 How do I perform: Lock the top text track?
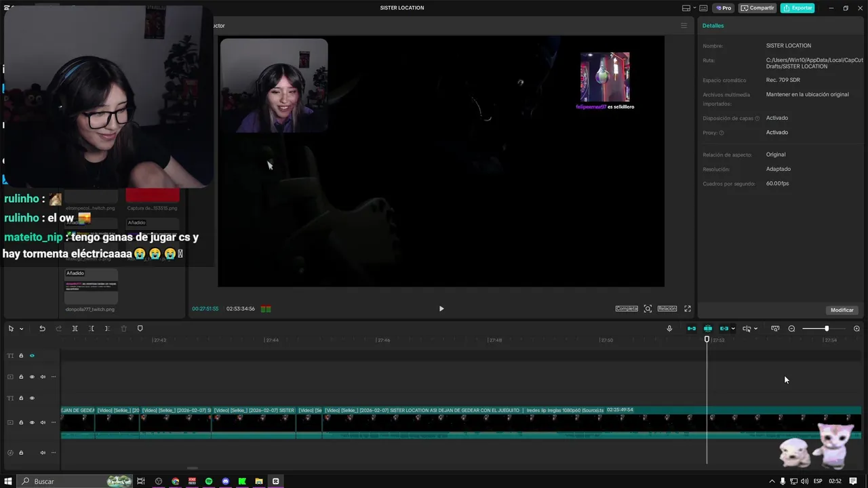21,356
